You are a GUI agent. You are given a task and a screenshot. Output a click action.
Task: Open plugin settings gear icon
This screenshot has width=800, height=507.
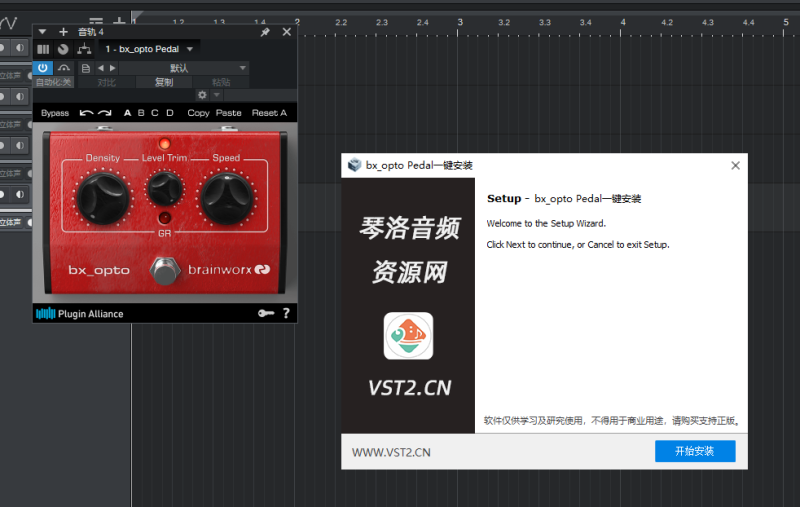[x=202, y=95]
